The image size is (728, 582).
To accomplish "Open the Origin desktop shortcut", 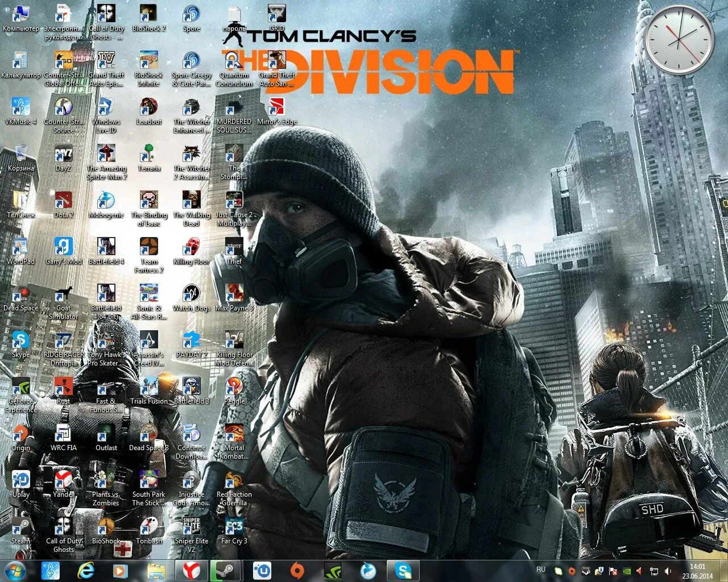I will click(x=21, y=438).
